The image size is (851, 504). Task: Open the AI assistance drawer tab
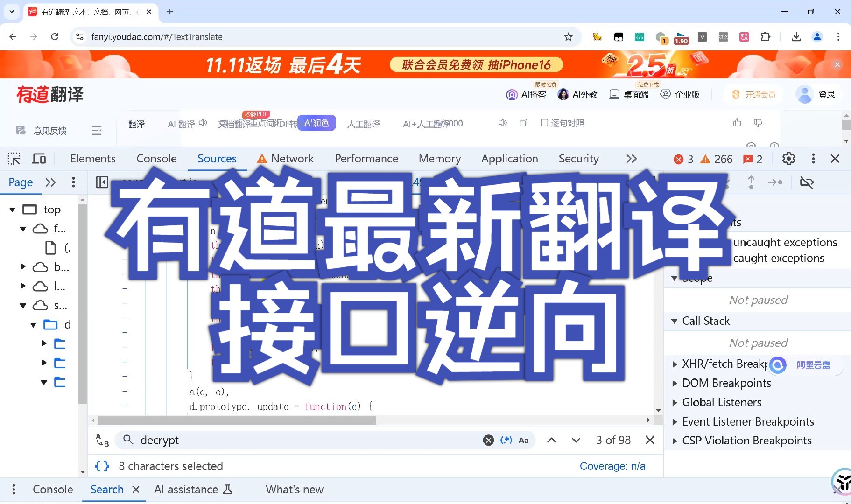(193, 489)
